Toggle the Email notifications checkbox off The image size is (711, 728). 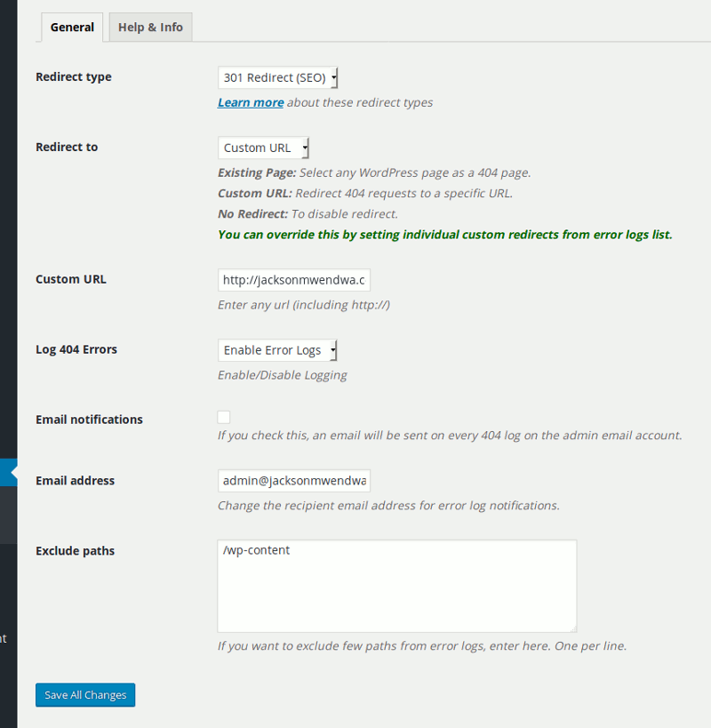point(223,416)
